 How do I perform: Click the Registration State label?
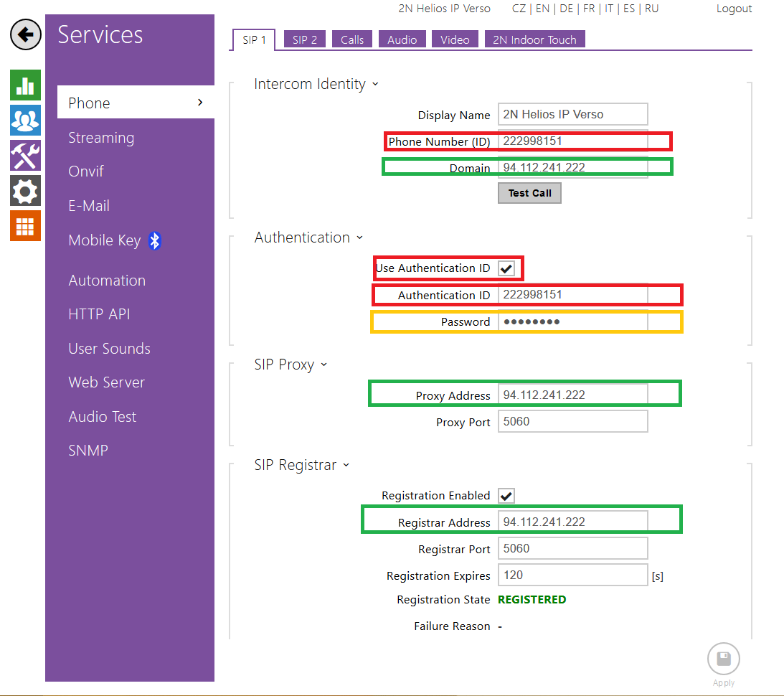pyautogui.click(x=443, y=600)
